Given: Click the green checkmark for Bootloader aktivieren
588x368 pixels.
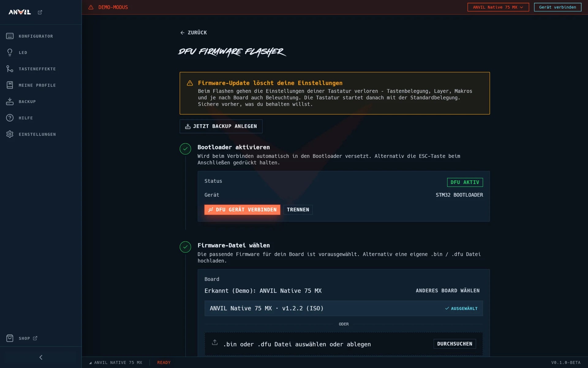Looking at the screenshot, I should click(x=185, y=149).
